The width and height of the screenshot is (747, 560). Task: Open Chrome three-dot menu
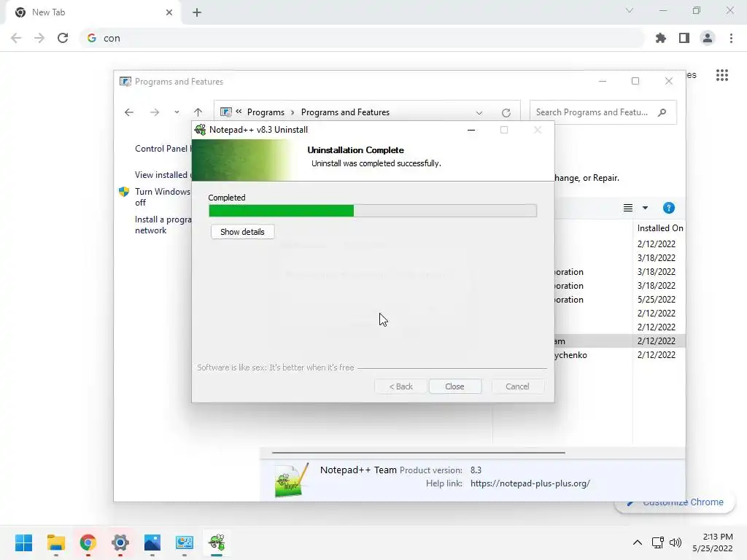click(x=731, y=38)
